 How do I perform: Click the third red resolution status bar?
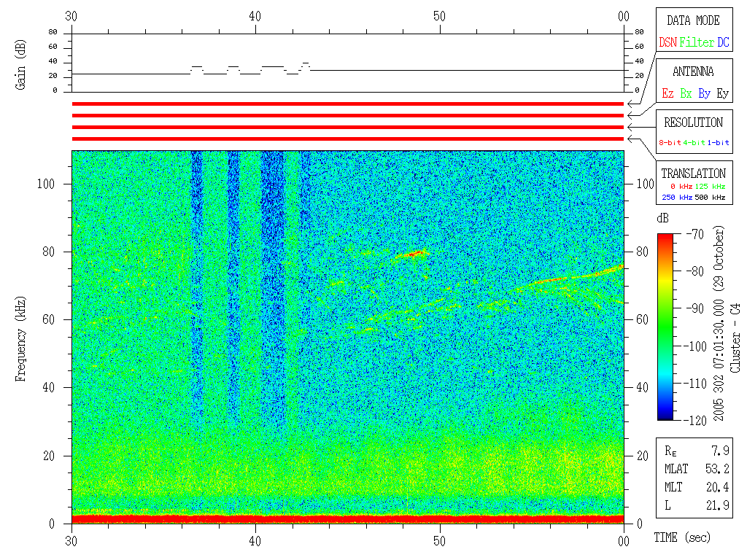[348, 127]
